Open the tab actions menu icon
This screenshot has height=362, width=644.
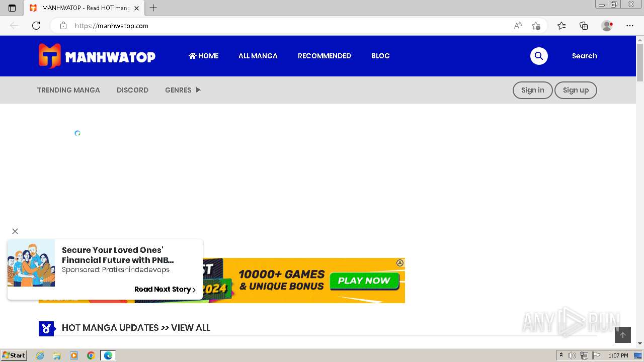pyautogui.click(x=12, y=8)
